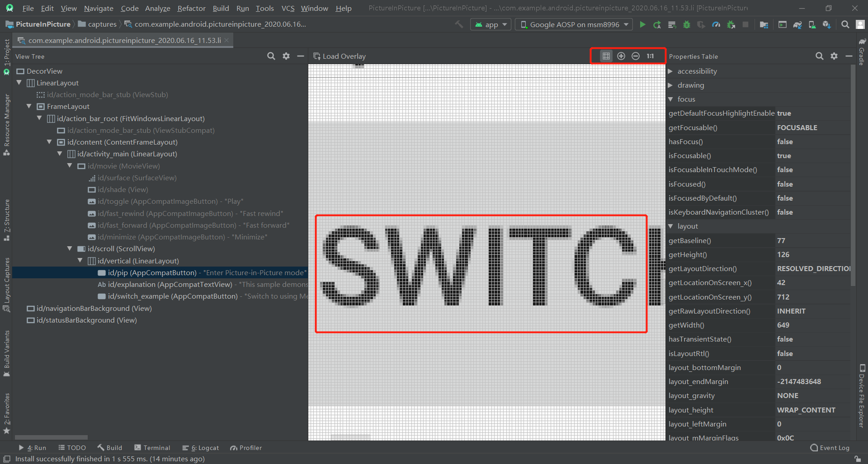The image size is (868, 464).
Task: Zoom out of the layout preview
Action: [636, 56]
